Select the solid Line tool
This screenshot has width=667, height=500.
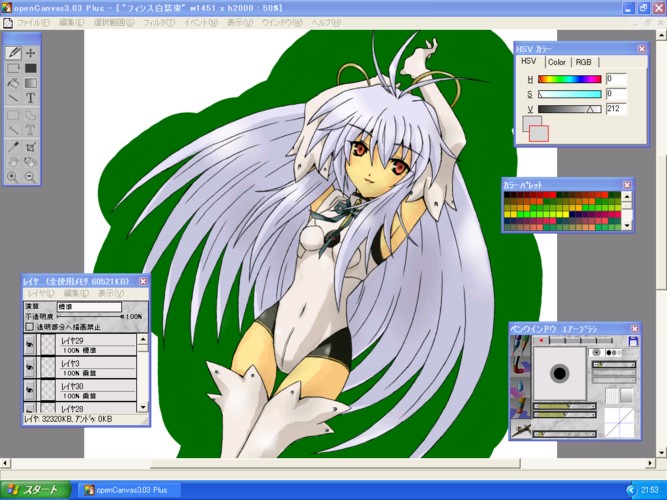14,98
